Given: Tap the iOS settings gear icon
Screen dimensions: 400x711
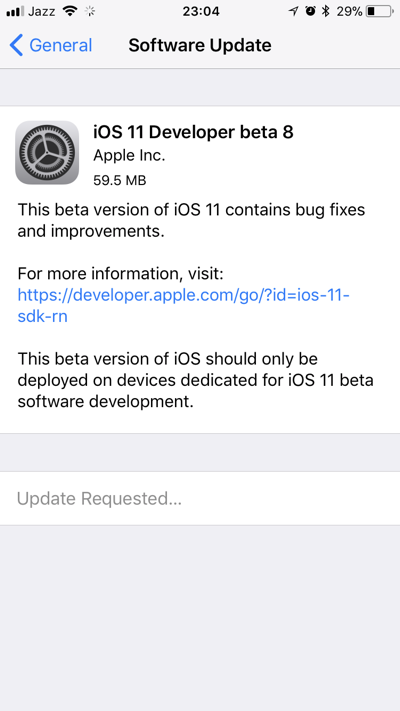Looking at the screenshot, I should tap(47, 152).
